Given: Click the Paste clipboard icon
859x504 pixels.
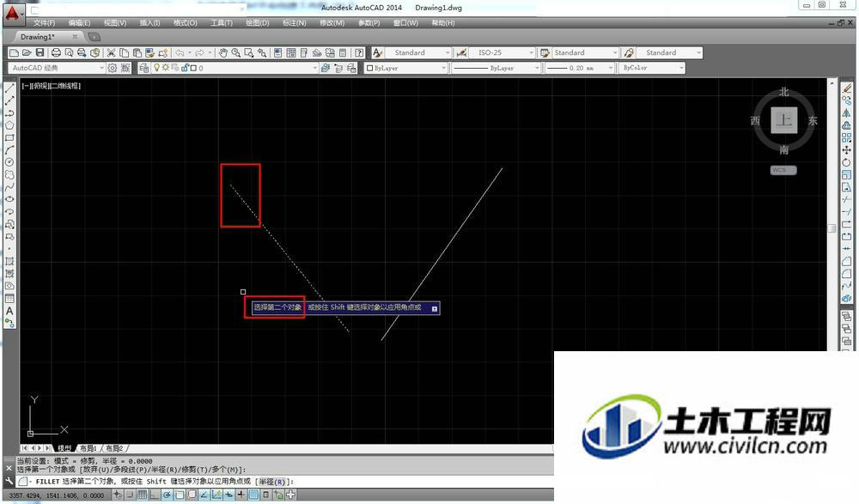Looking at the screenshot, I should point(137,52).
